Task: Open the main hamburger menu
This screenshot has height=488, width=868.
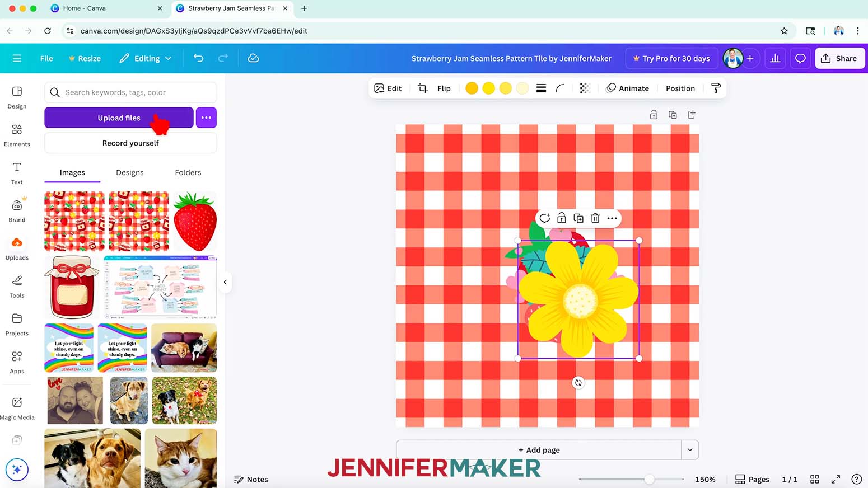Action: point(17,58)
